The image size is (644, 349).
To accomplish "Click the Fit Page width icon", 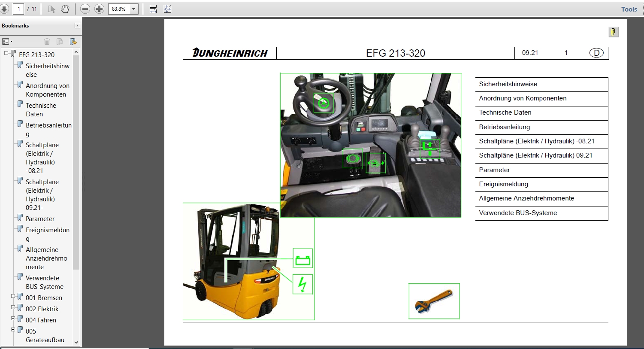I will [153, 9].
